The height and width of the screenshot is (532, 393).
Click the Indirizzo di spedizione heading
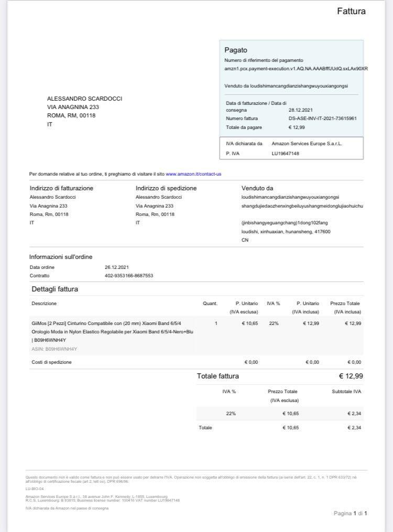pyautogui.click(x=166, y=188)
